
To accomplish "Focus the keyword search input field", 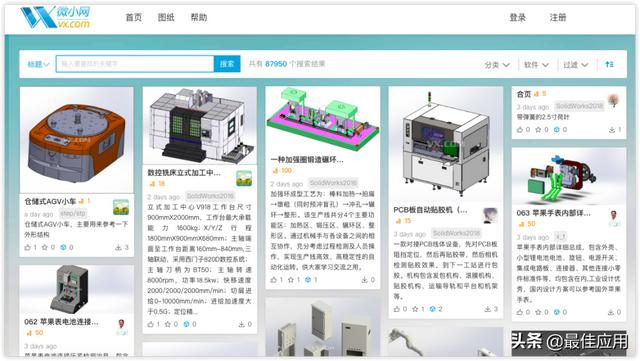I will [135, 64].
